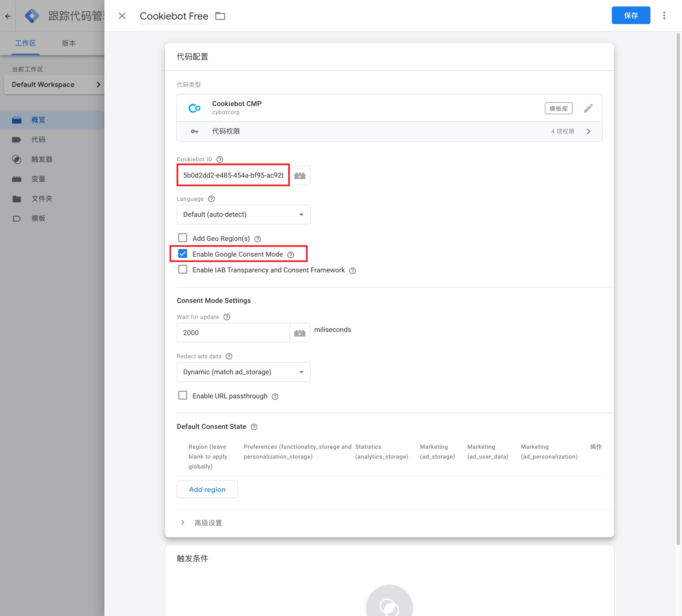Image resolution: width=682 pixels, height=616 pixels.
Task: Open the Language dropdown
Action: tap(243, 214)
